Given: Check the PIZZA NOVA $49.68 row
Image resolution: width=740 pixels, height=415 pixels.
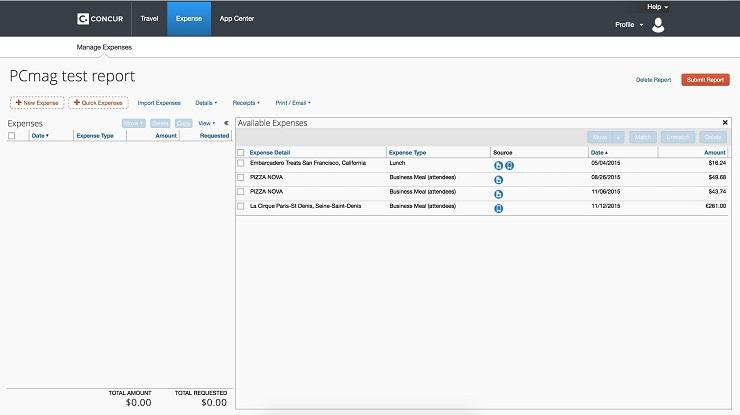Looking at the screenshot, I should point(241,178).
